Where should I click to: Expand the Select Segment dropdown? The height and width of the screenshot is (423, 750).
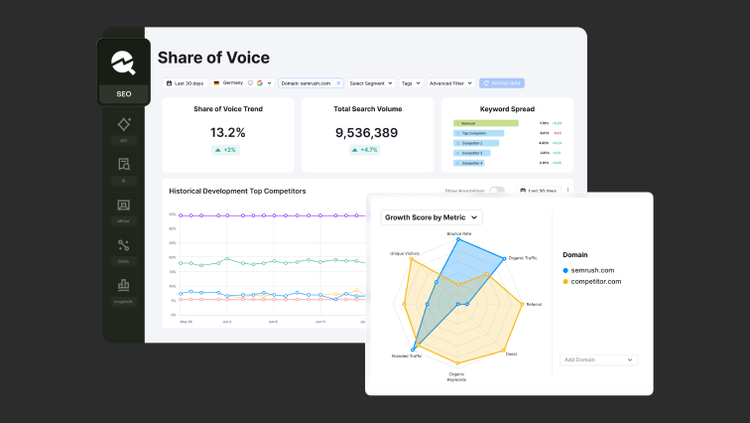click(371, 83)
